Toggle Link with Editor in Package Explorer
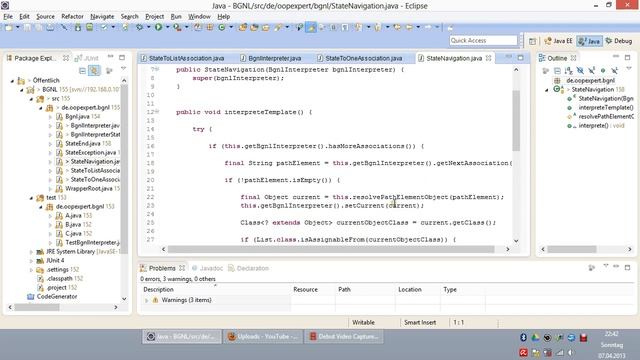The height and width of the screenshot is (360, 640). 94,70
